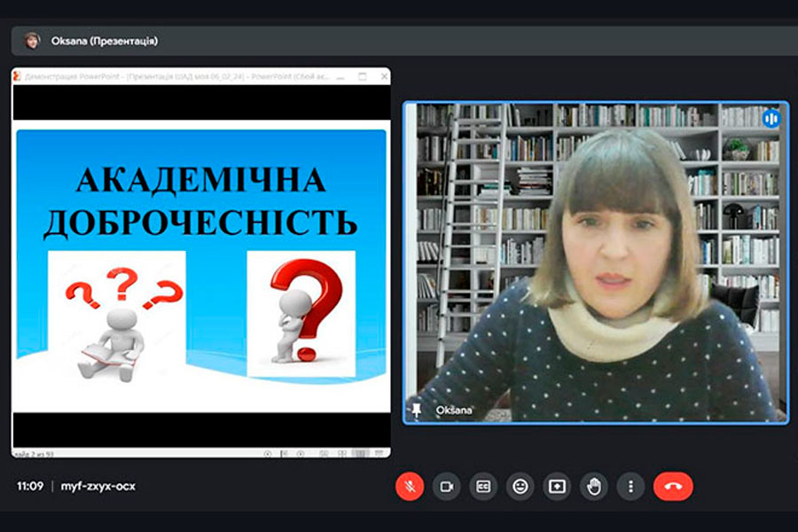Click the Oksana avatar in the presentation bar
798x532 pixels.
click(32, 41)
